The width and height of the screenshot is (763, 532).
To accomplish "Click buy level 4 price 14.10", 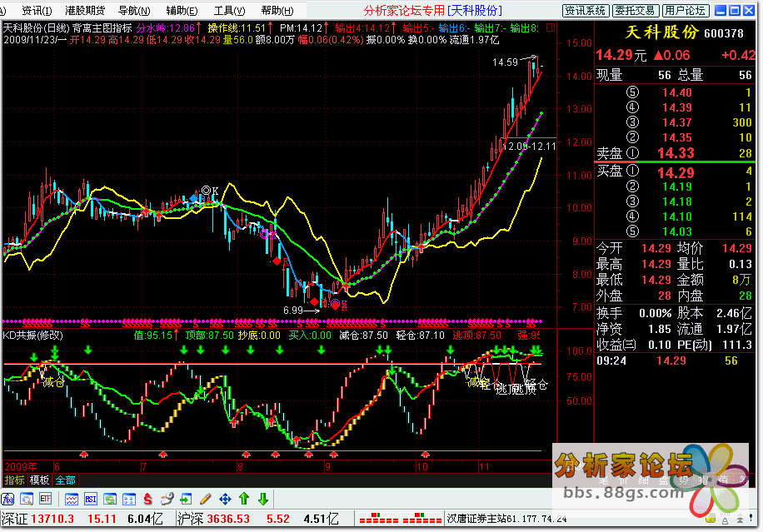I will (677, 217).
